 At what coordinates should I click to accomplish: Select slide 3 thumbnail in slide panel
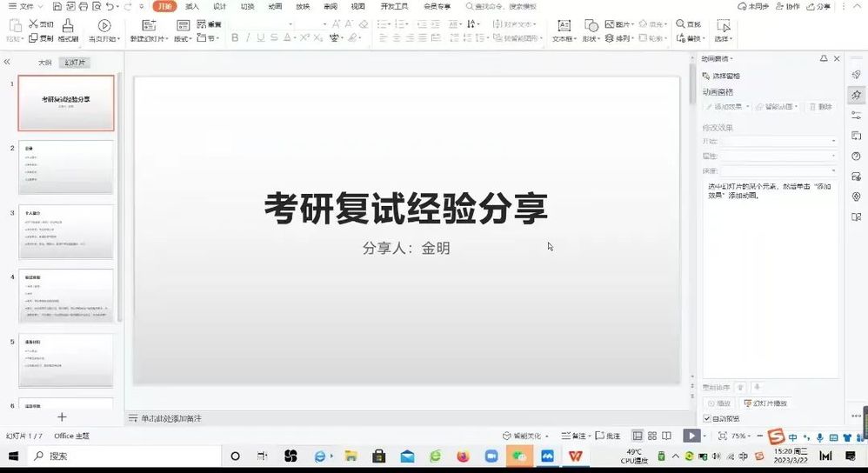pos(66,232)
